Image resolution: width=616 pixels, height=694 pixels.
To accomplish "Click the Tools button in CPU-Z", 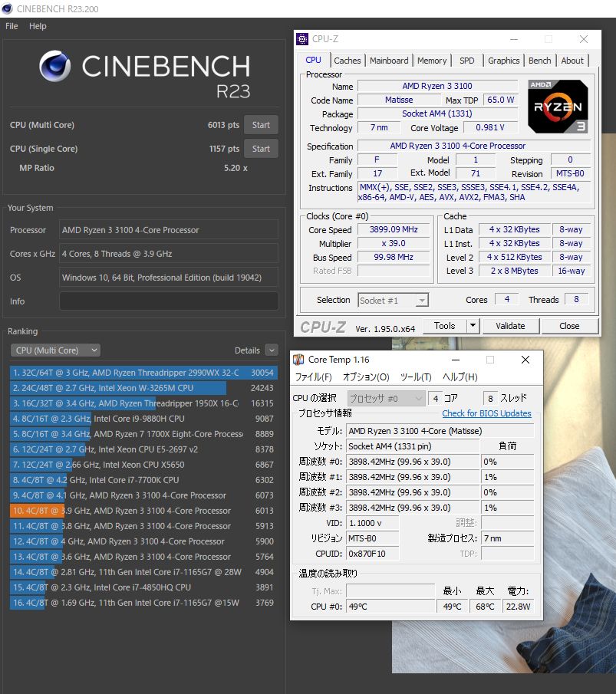I will point(445,326).
